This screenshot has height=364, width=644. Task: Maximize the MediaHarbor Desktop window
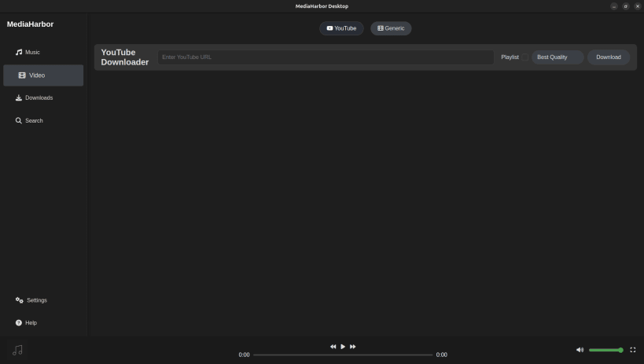[625, 6]
